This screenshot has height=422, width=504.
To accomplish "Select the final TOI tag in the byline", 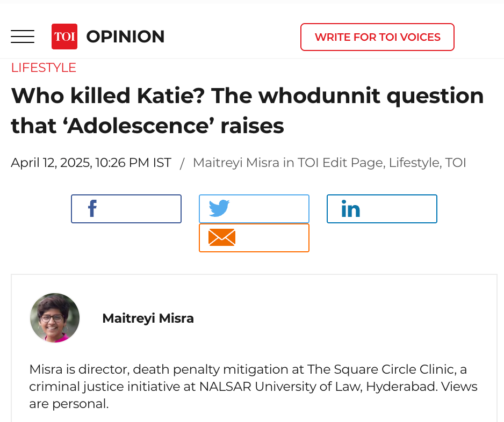I will [455, 163].
